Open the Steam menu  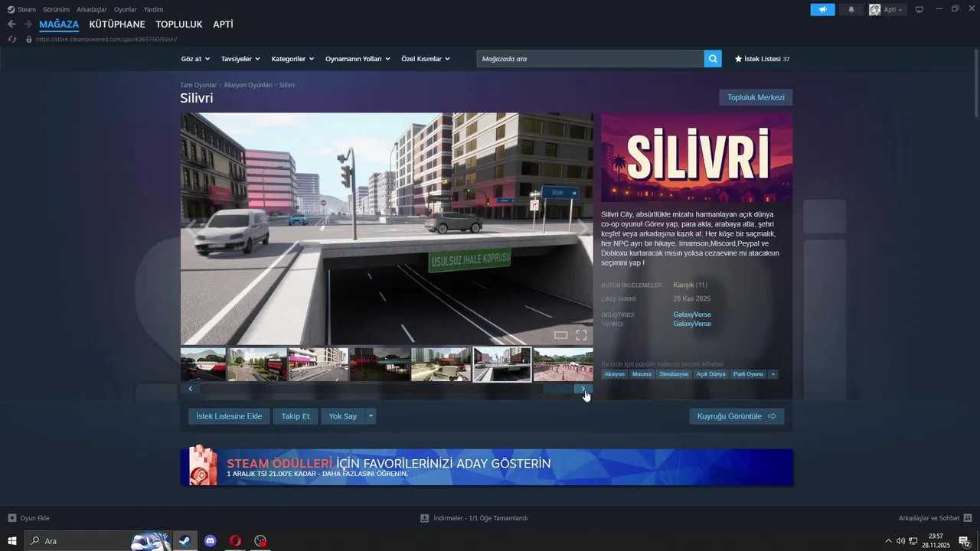(21, 10)
